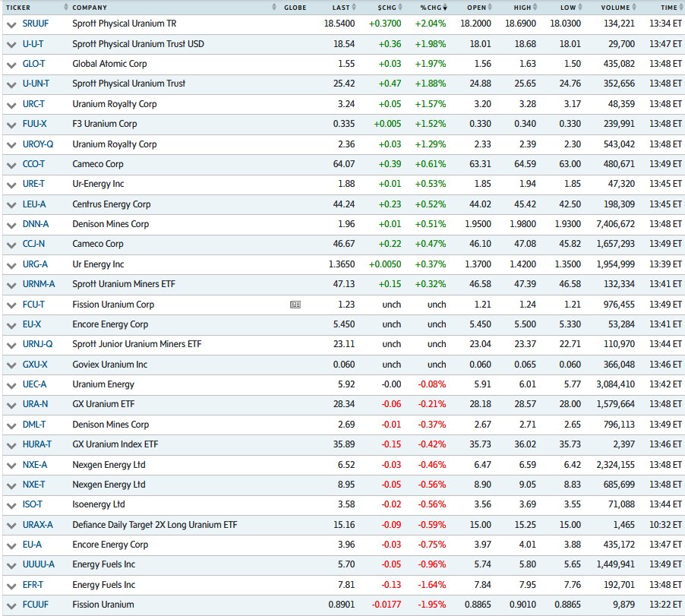The width and height of the screenshot is (685, 616).
Task: Select company name Goviex Uranium Inc
Action: pos(109,365)
